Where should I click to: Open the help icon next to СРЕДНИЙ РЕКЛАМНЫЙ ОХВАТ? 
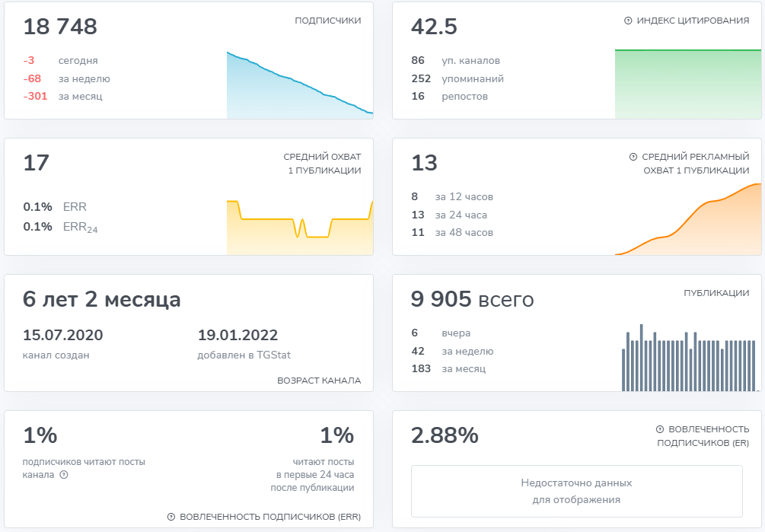coord(633,157)
